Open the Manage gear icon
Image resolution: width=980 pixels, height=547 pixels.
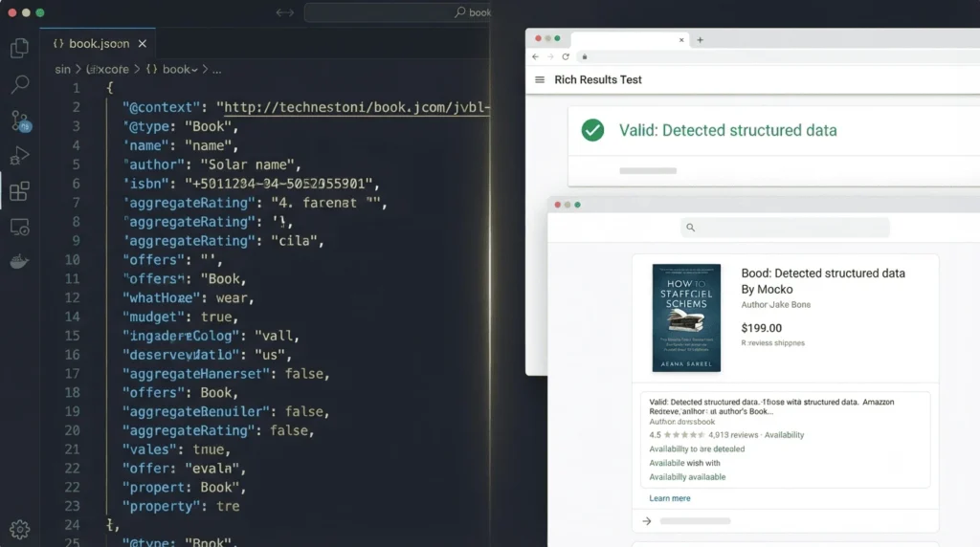pyautogui.click(x=19, y=530)
